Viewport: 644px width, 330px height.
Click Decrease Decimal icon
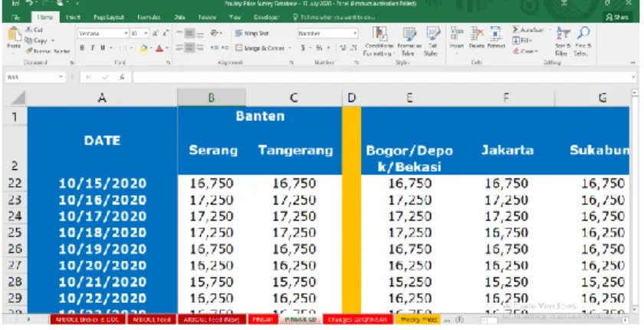pyautogui.click(x=353, y=48)
